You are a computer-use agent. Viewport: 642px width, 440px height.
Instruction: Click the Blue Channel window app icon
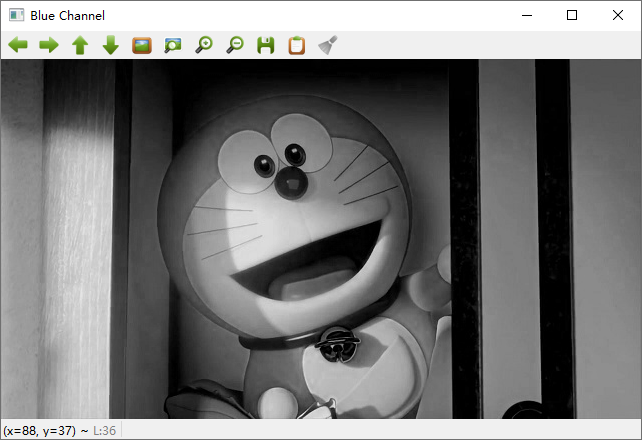16,15
